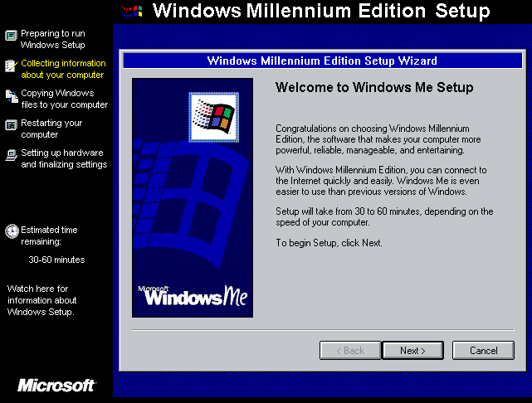Viewport: 532px width, 403px height.
Task: Click the 'Congratulations on choosing Windows Millennium' paragraph
Action: 378,139
